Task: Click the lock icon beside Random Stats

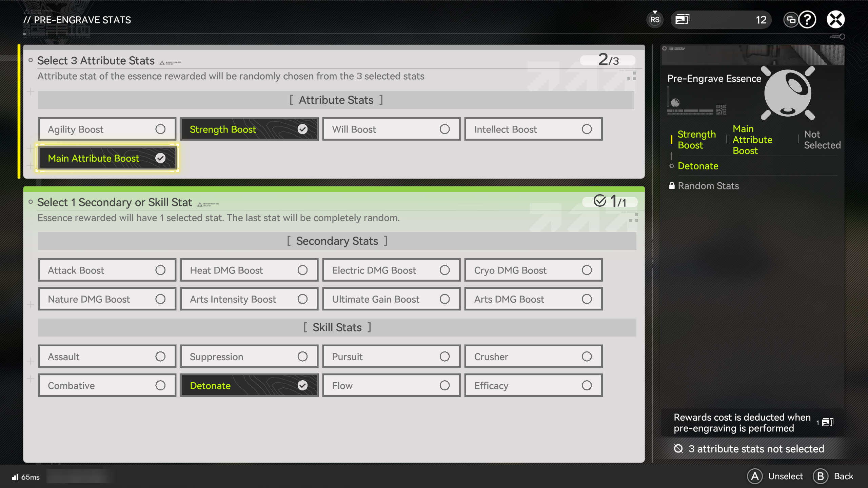Action: (672, 185)
